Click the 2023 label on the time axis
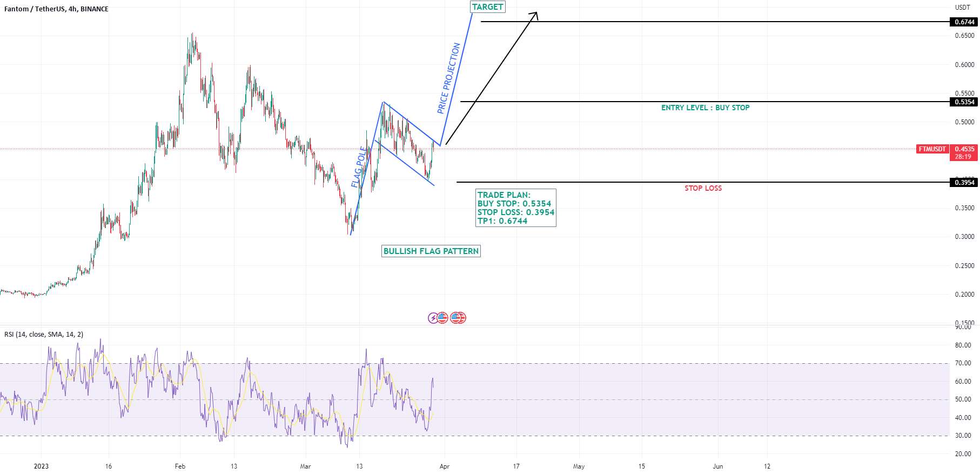 (x=41, y=466)
